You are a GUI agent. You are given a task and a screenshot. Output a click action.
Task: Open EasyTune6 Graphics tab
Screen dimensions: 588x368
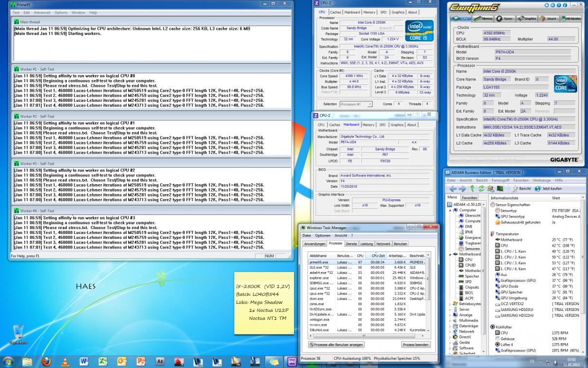point(527,18)
